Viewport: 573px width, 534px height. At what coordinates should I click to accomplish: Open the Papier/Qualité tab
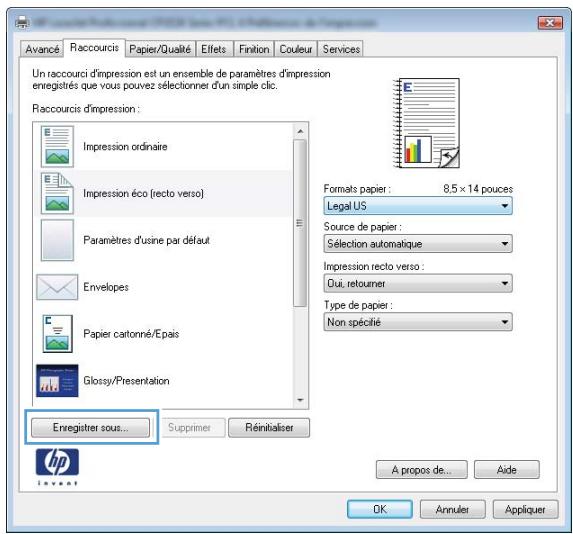pyautogui.click(x=160, y=49)
